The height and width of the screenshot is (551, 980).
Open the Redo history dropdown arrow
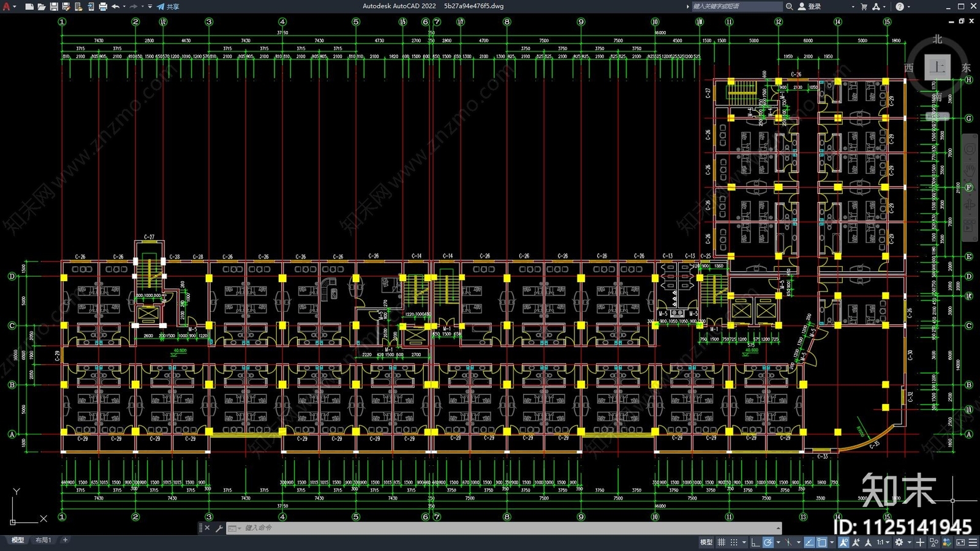click(143, 7)
